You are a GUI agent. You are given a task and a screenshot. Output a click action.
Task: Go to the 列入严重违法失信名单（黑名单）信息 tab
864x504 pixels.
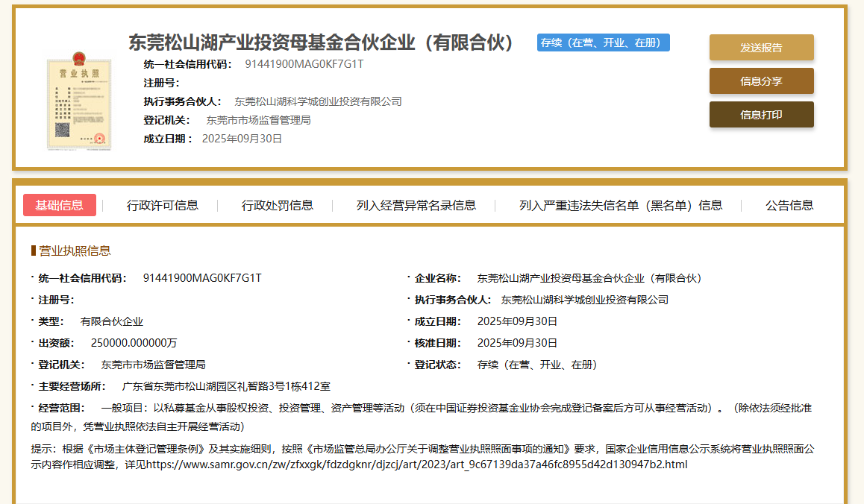tap(621, 205)
